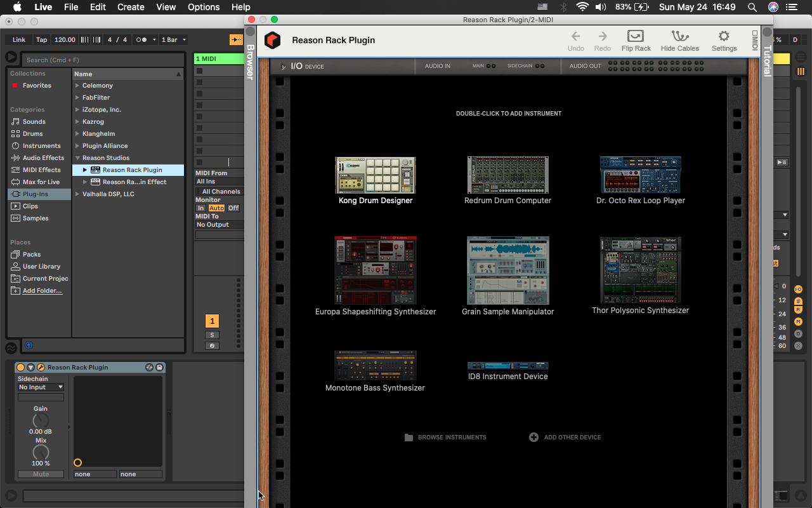
Task: Open User Library in Places
Action: tap(42, 267)
